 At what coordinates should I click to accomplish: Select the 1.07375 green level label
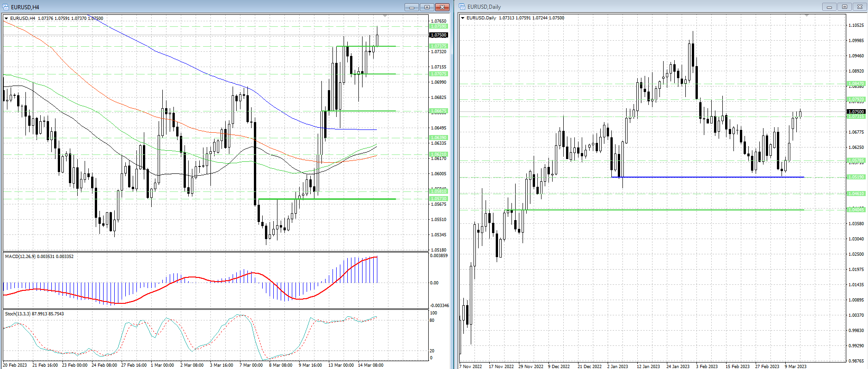tap(439, 46)
